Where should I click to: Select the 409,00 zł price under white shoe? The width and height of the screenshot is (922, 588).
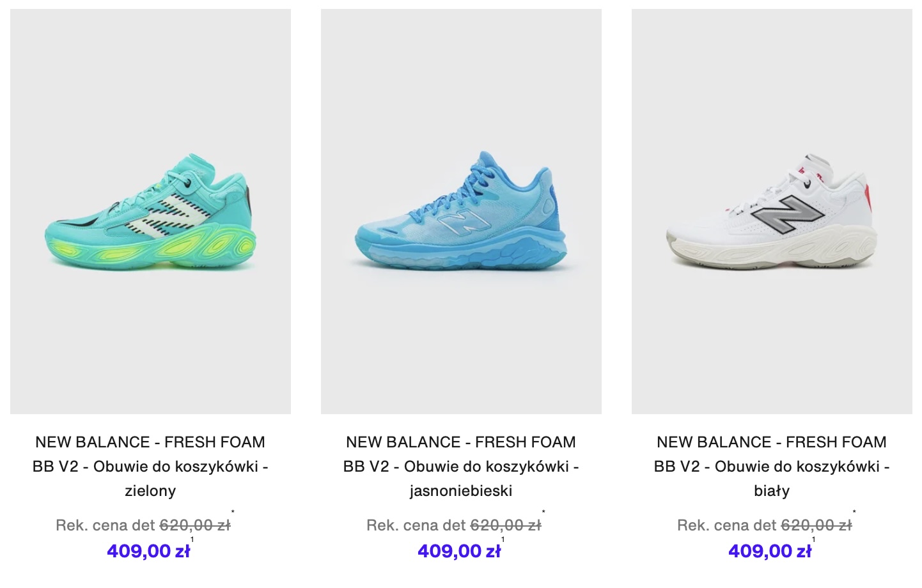point(770,551)
